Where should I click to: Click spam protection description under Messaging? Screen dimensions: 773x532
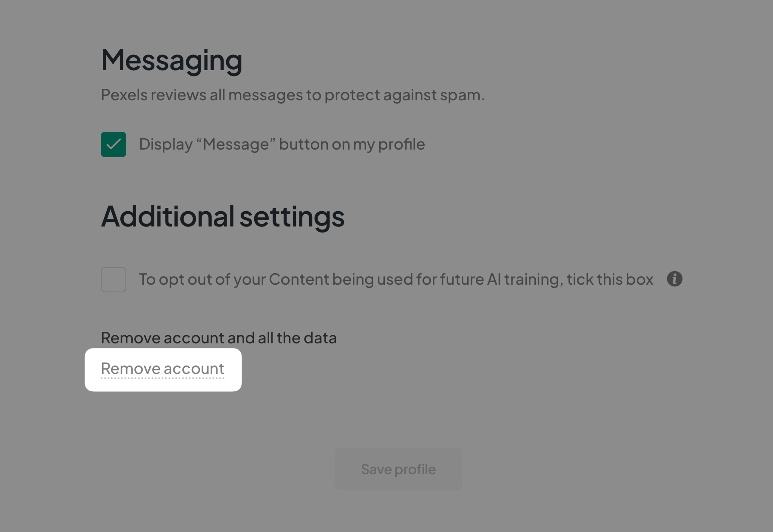293,95
